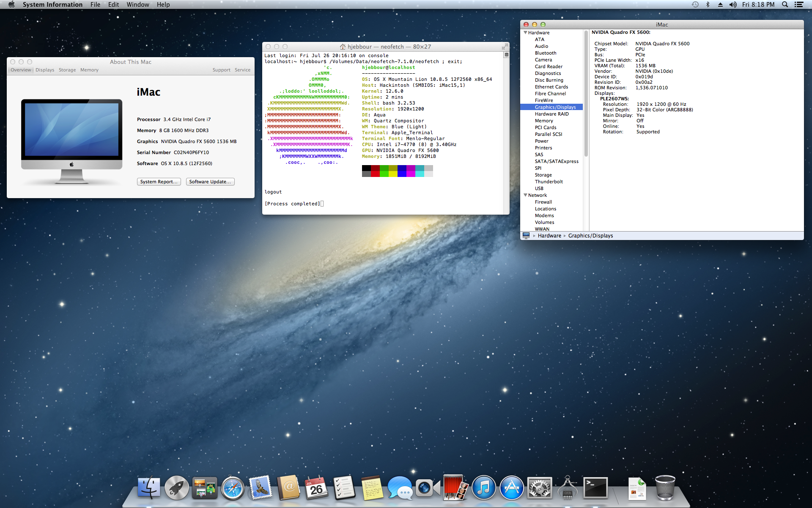Click the Software Update… button
This screenshot has width=812, height=508.
point(210,182)
